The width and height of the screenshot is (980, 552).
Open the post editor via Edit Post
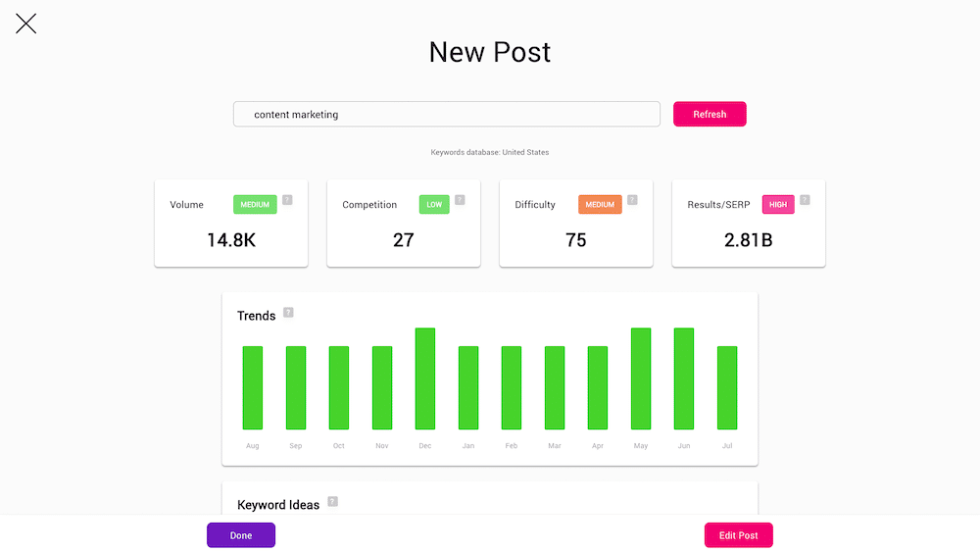click(x=738, y=535)
